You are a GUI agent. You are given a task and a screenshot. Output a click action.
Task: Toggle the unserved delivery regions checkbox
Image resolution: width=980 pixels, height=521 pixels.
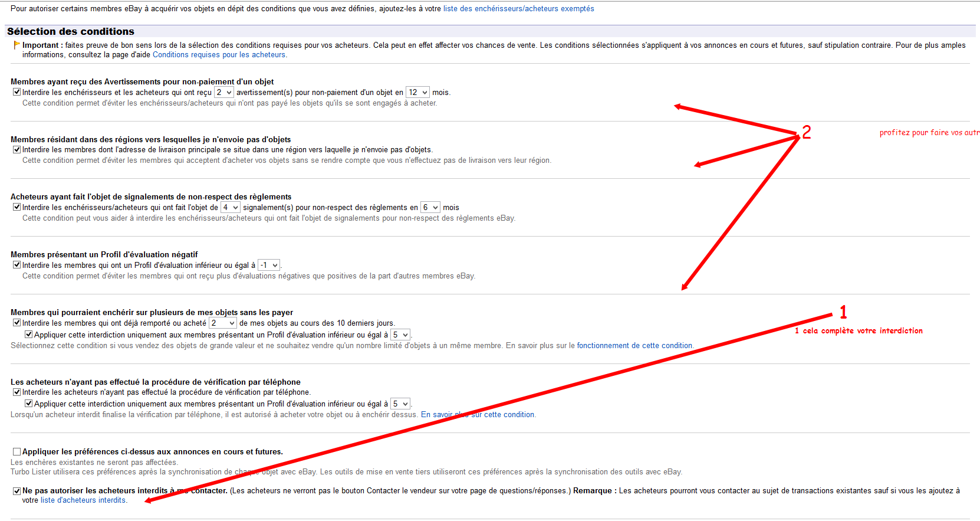[17, 150]
